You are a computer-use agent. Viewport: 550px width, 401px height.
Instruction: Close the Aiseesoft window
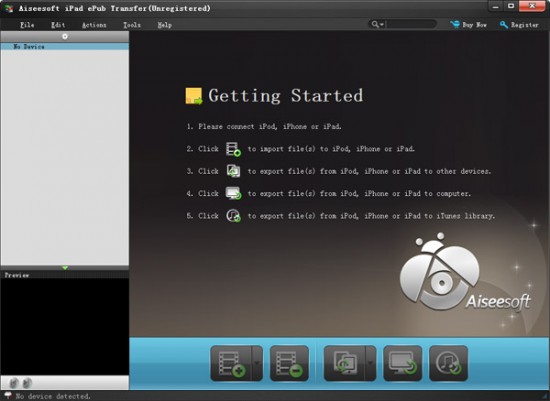tap(532, 6)
